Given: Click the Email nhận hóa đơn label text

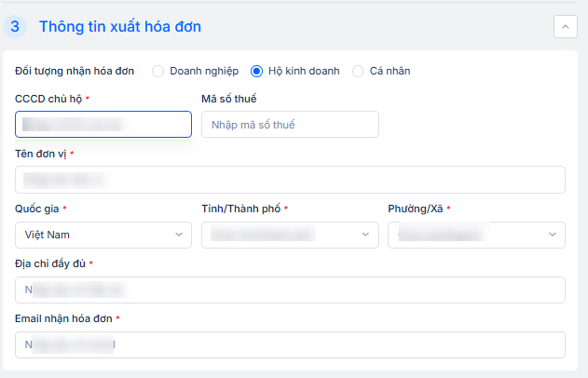Looking at the screenshot, I should pyautogui.click(x=63, y=318).
